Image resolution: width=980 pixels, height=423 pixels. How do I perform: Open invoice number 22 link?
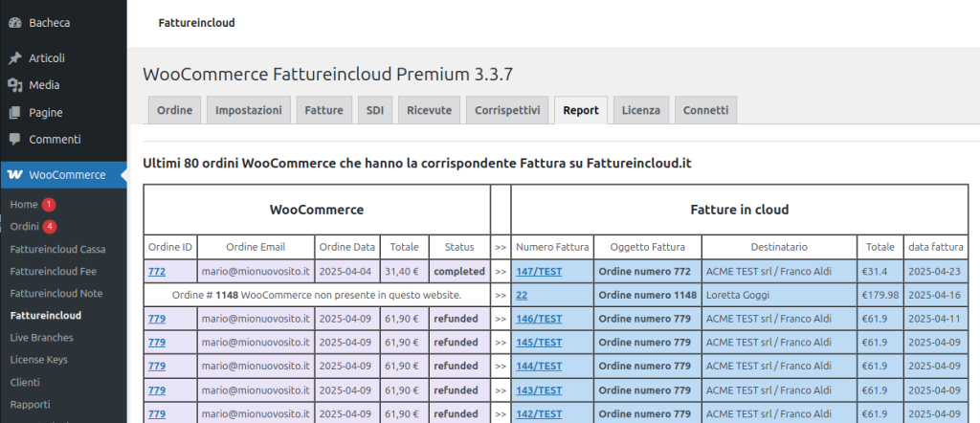522,295
